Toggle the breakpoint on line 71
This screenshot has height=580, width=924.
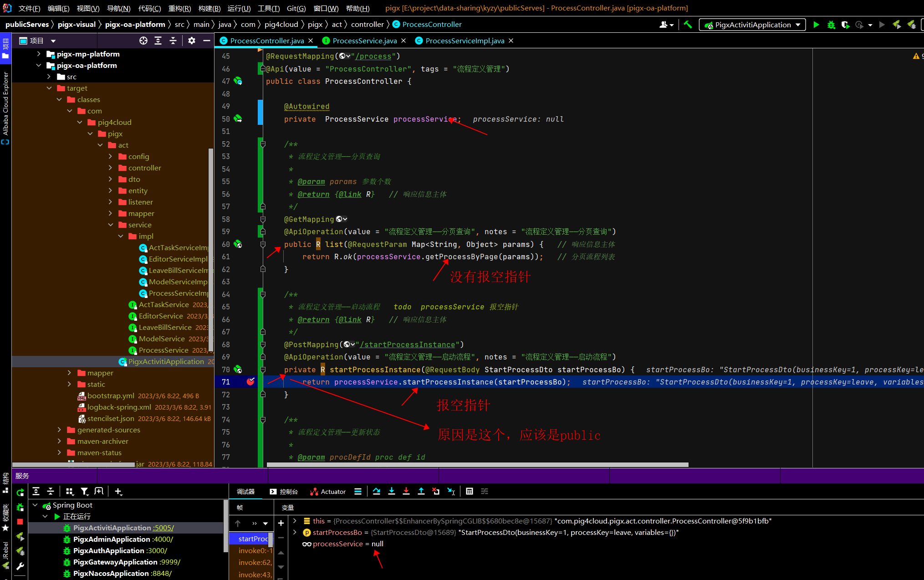pyautogui.click(x=250, y=382)
